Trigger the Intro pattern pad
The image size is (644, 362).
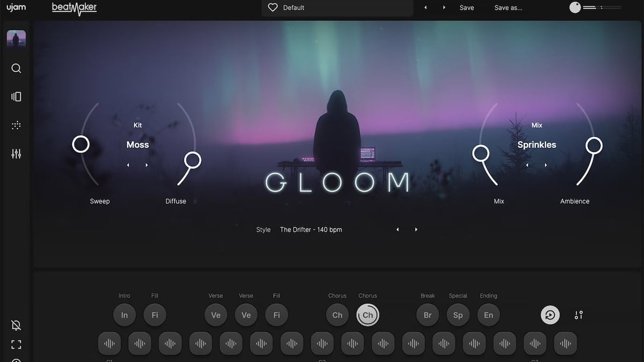click(125, 315)
